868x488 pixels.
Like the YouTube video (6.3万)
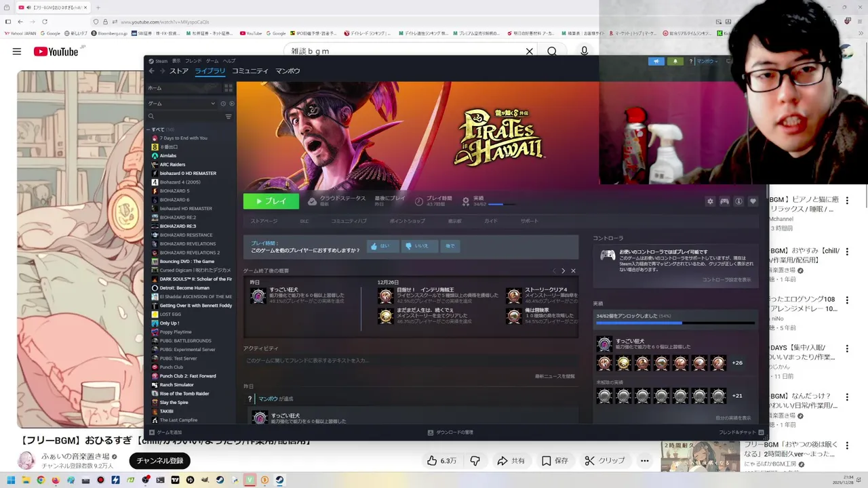tap(441, 461)
